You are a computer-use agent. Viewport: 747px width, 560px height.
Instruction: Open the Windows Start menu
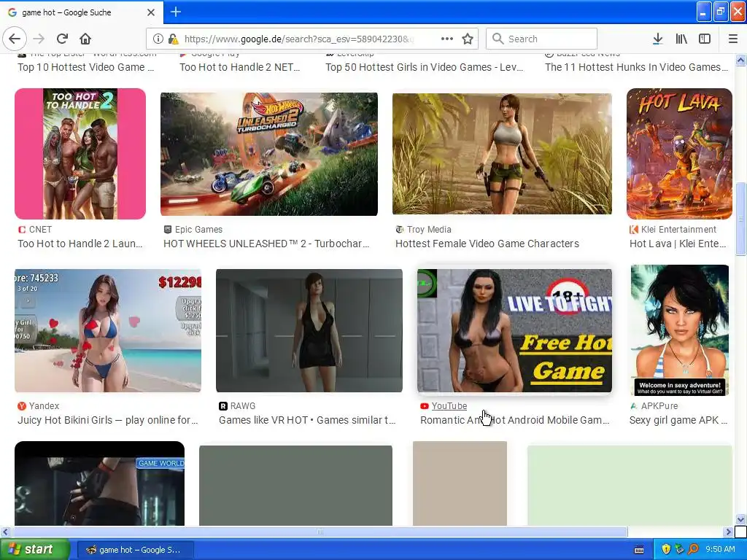click(35, 550)
